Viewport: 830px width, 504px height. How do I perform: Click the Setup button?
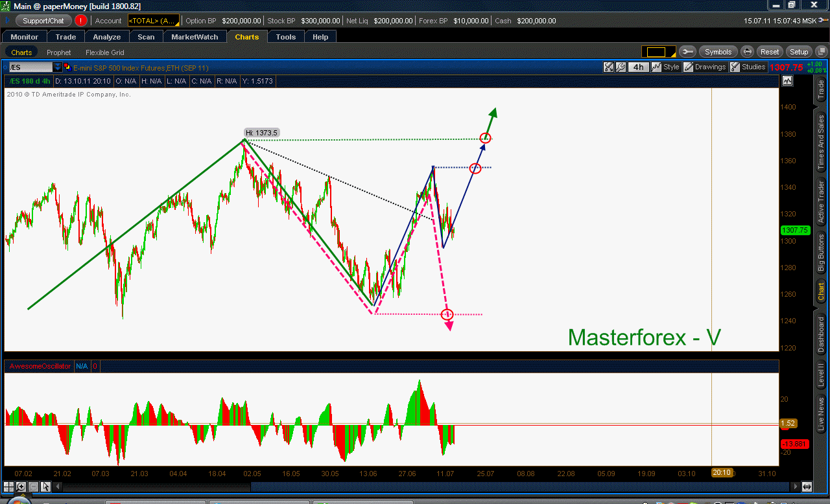click(x=799, y=52)
